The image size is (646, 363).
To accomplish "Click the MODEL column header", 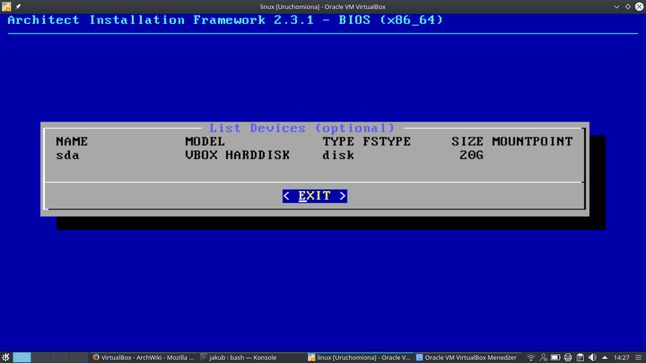I will (x=205, y=141).
